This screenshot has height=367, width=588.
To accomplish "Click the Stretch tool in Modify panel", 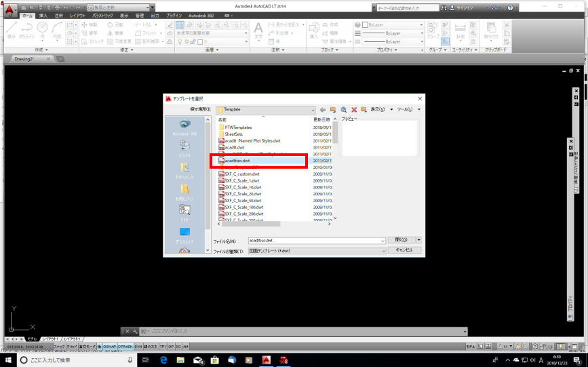I will pyautogui.click(x=92, y=41).
